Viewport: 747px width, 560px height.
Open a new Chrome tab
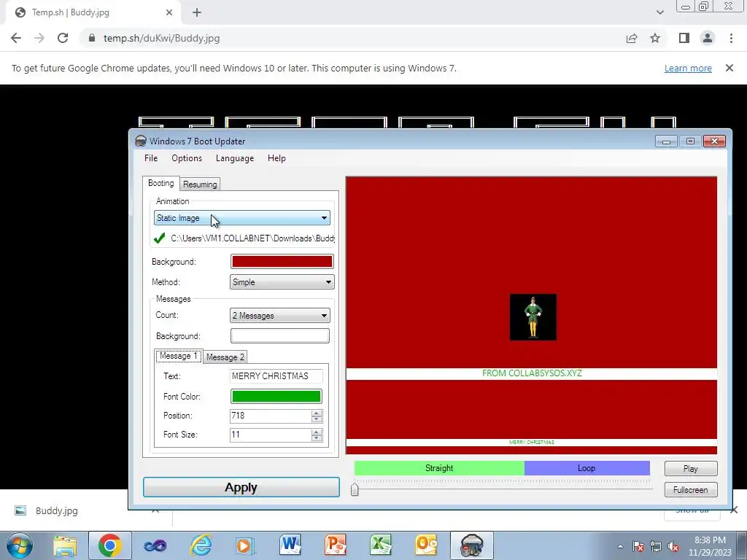pyautogui.click(x=197, y=12)
